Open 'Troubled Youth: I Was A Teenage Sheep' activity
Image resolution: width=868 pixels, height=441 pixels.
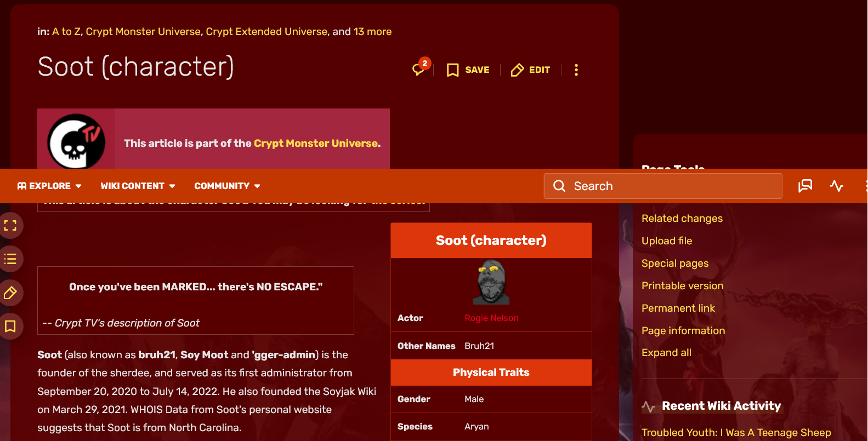(736, 433)
